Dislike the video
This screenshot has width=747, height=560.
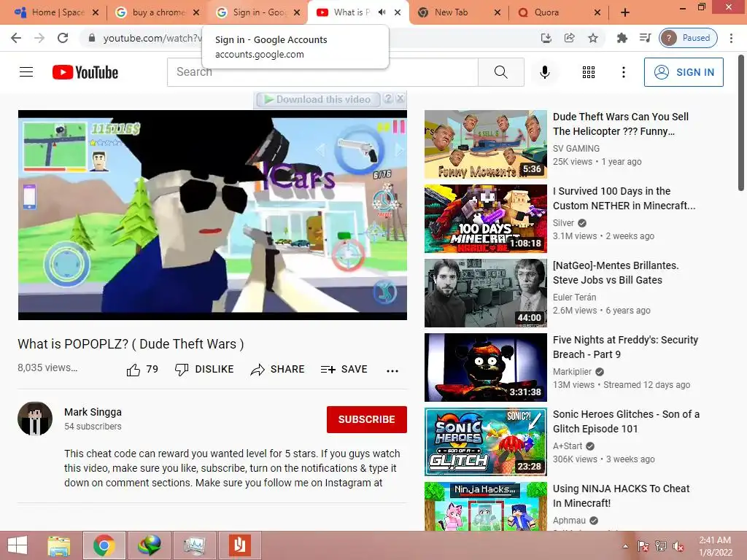[x=204, y=370]
